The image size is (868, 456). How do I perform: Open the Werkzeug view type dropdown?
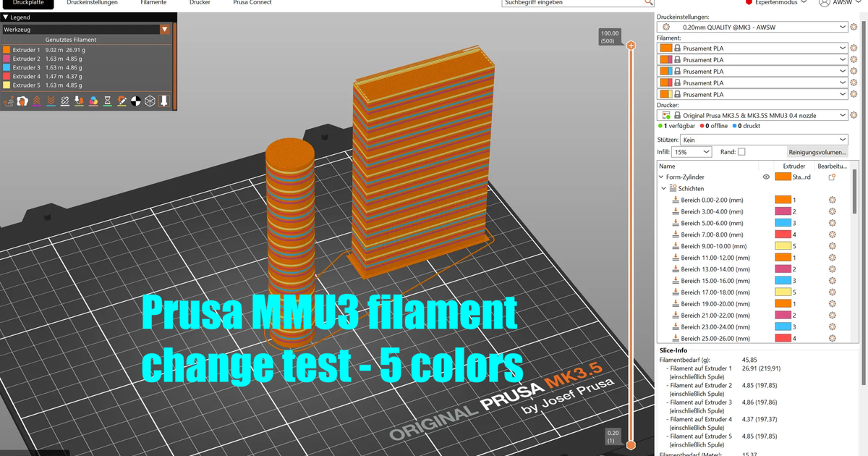[x=164, y=30]
